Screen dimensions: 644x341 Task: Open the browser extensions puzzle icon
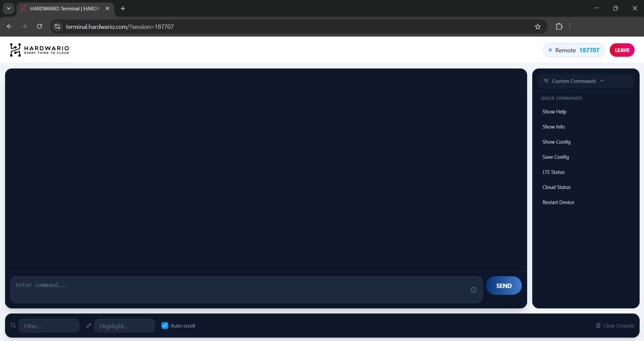click(559, 27)
